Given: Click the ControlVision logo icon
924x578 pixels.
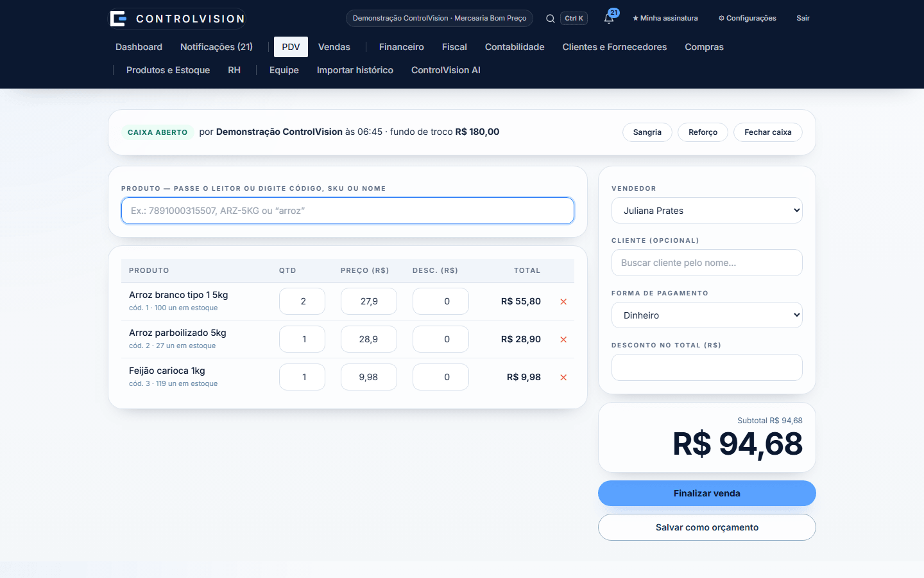Looking at the screenshot, I should point(118,19).
